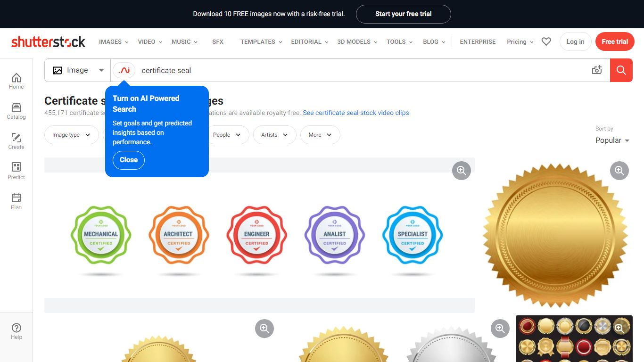Open the Help icon in sidebar
The height and width of the screenshot is (362, 644).
pyautogui.click(x=16, y=331)
